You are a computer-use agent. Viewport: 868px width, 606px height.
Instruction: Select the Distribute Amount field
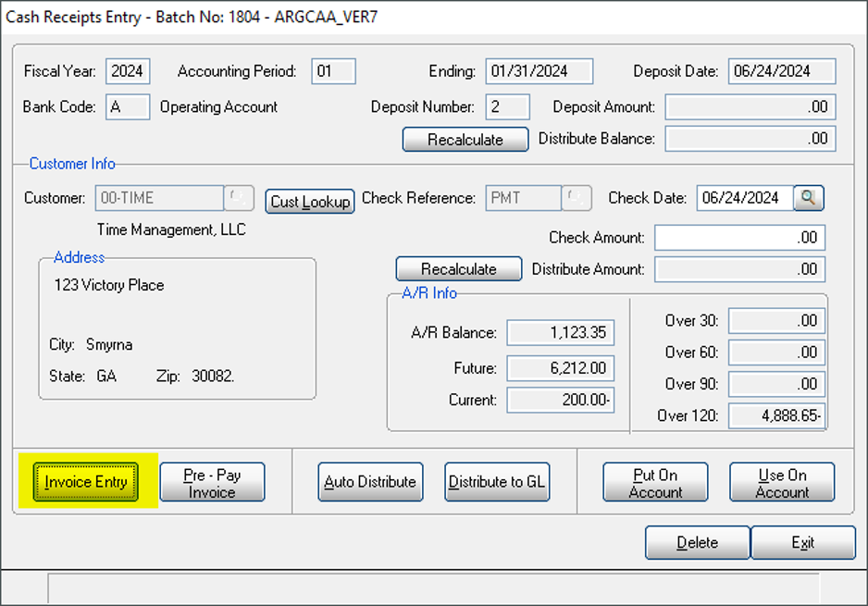(x=740, y=269)
